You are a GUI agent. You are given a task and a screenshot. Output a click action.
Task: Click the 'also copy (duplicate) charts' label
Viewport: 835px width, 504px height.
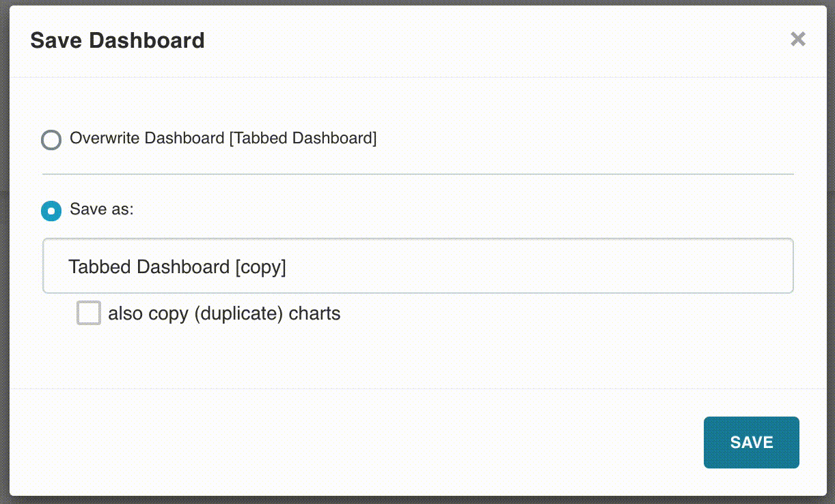click(224, 314)
